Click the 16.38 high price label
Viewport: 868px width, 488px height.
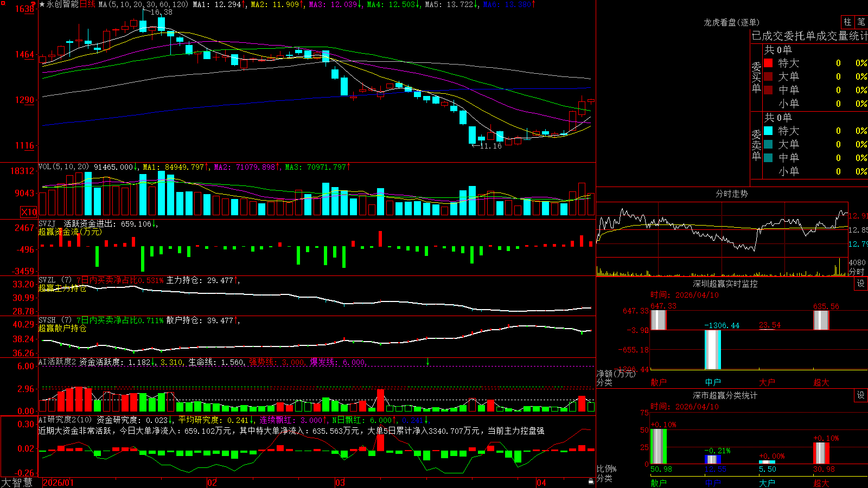[161, 12]
